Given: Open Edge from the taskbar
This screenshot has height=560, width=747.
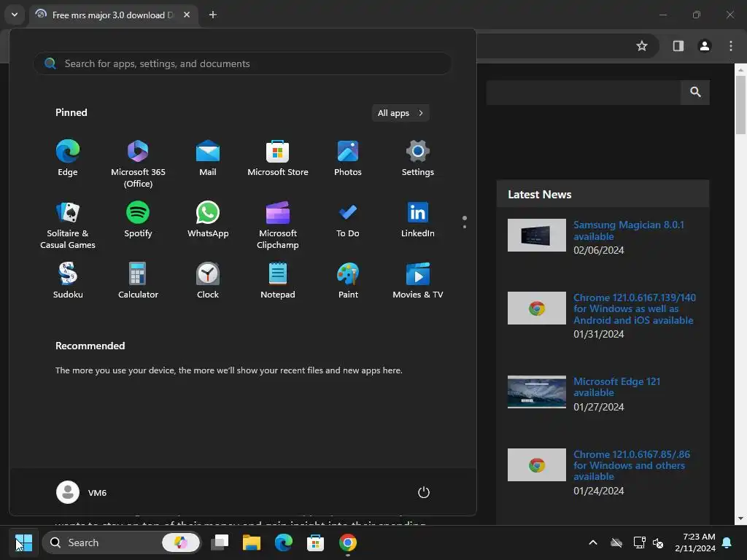Looking at the screenshot, I should click(x=284, y=542).
